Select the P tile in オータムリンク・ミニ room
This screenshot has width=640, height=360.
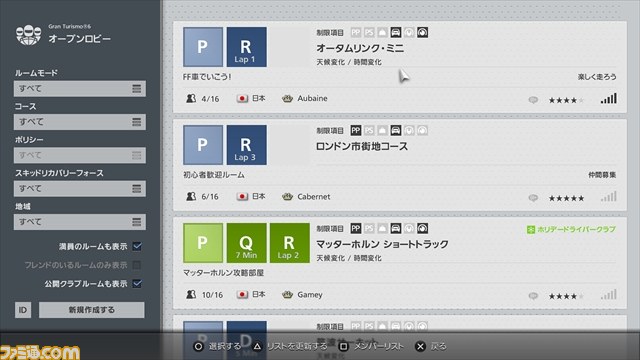[203, 47]
